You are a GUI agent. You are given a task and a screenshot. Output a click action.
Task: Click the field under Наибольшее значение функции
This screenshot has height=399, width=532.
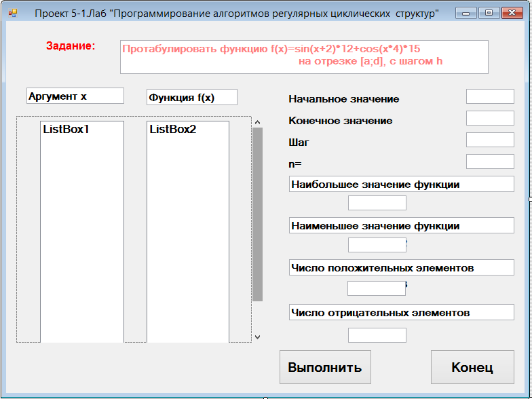click(377, 203)
